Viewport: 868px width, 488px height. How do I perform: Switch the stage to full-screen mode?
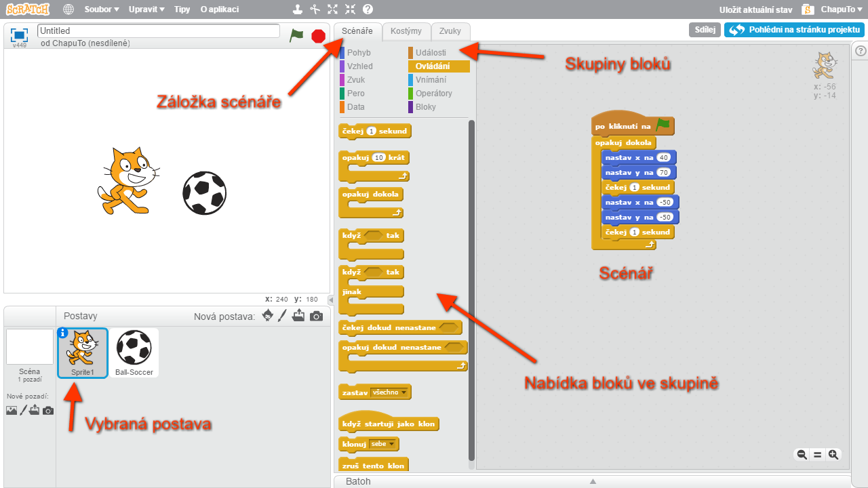tap(19, 35)
